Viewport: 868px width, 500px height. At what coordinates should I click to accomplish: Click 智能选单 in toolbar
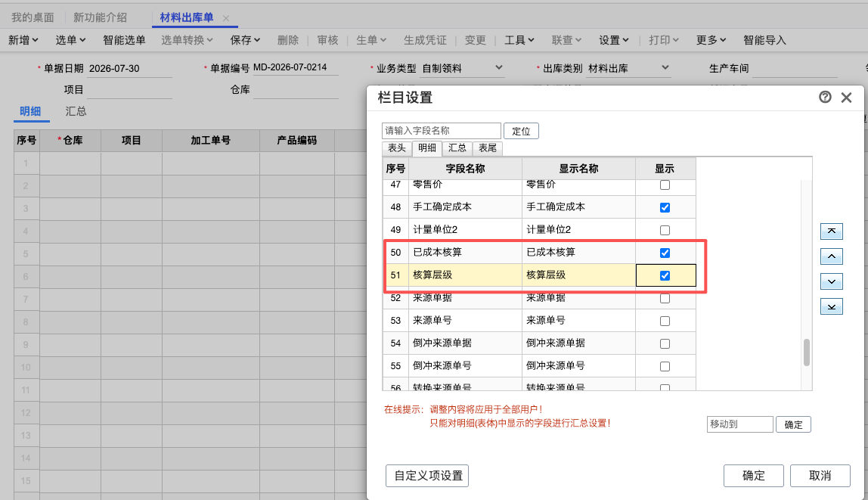pos(124,40)
